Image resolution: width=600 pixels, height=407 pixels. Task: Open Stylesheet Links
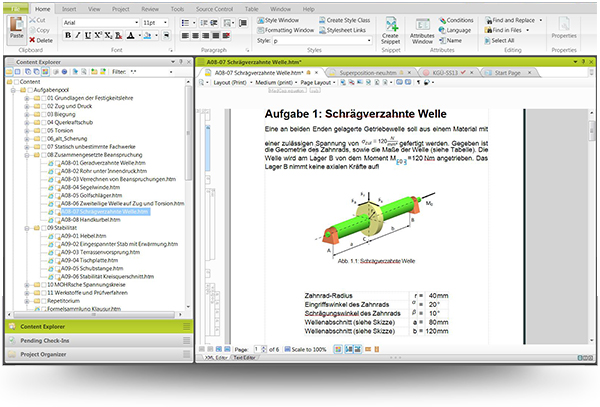342,30
